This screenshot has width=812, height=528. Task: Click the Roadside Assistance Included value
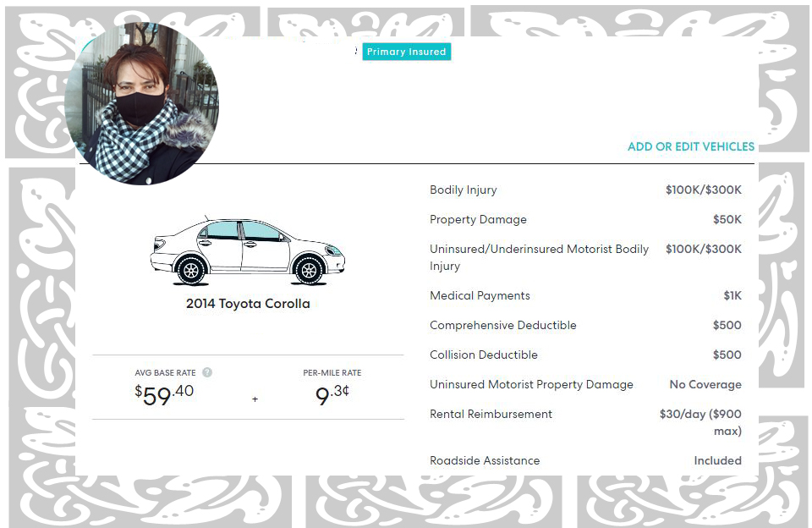[718, 460]
